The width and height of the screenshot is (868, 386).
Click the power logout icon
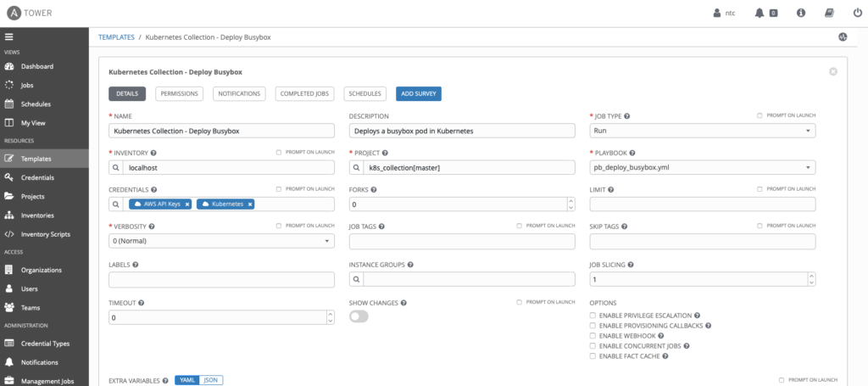click(x=857, y=13)
